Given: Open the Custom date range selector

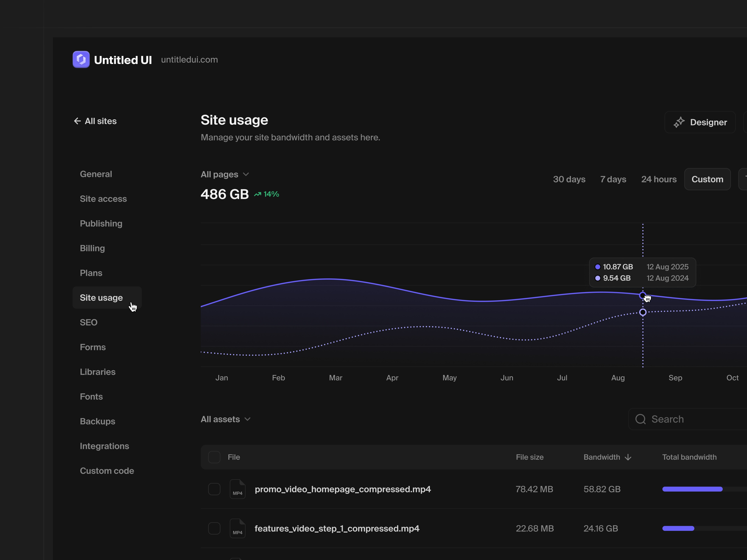Looking at the screenshot, I should 707,179.
